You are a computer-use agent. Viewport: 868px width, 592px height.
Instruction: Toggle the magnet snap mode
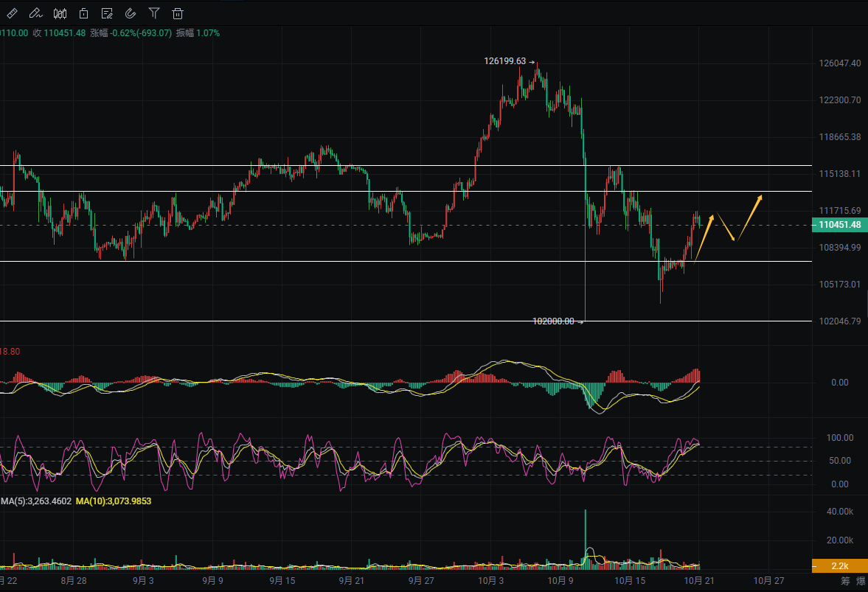pyautogui.click(x=131, y=13)
